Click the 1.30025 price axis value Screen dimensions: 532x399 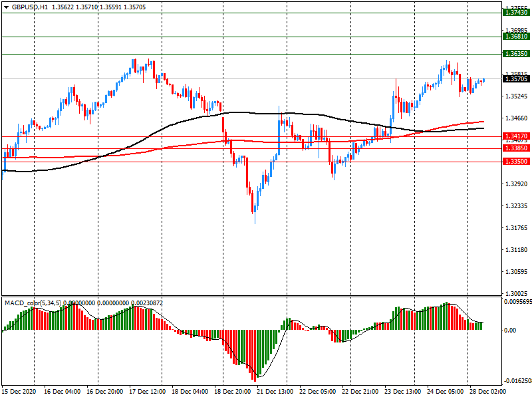click(517, 293)
